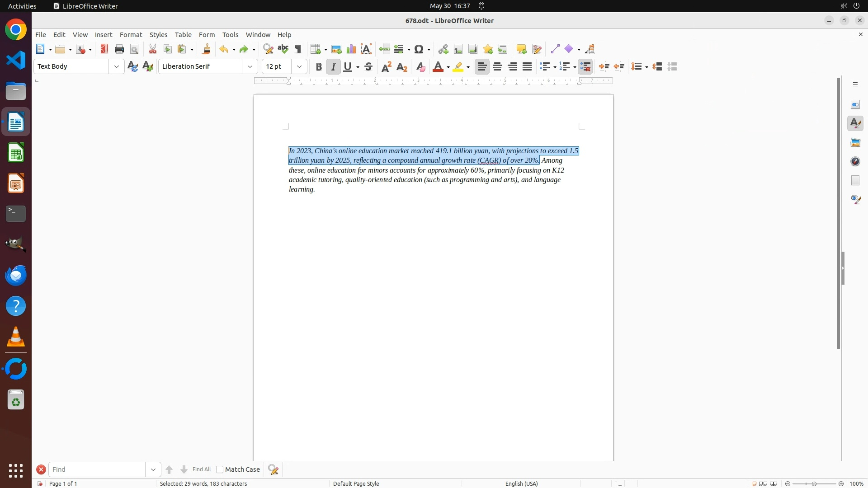Image resolution: width=868 pixels, height=488 pixels.
Task: Click the Clone Formatting paintbrush icon
Action: (207, 49)
